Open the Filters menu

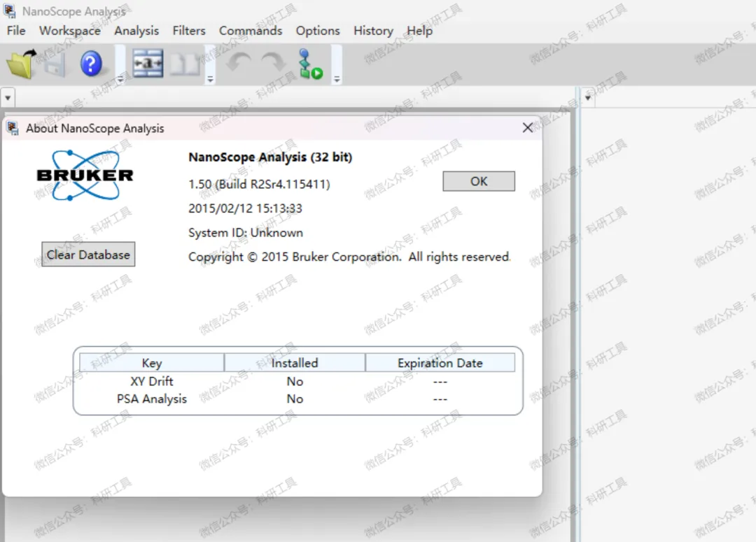(x=189, y=31)
